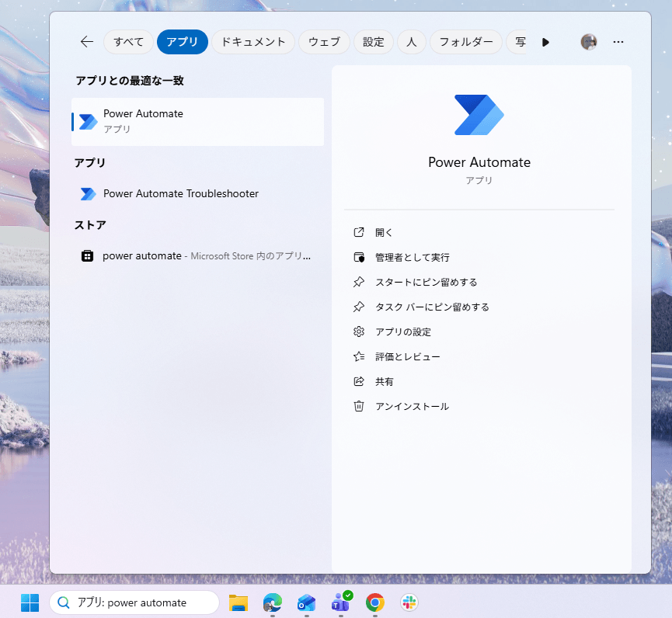Screen dimensions: 672x618
Task: Click the share icon beside 共有
Action: pyautogui.click(x=359, y=381)
